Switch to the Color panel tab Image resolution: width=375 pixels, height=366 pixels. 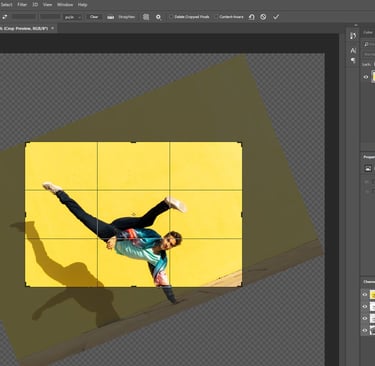point(368,33)
